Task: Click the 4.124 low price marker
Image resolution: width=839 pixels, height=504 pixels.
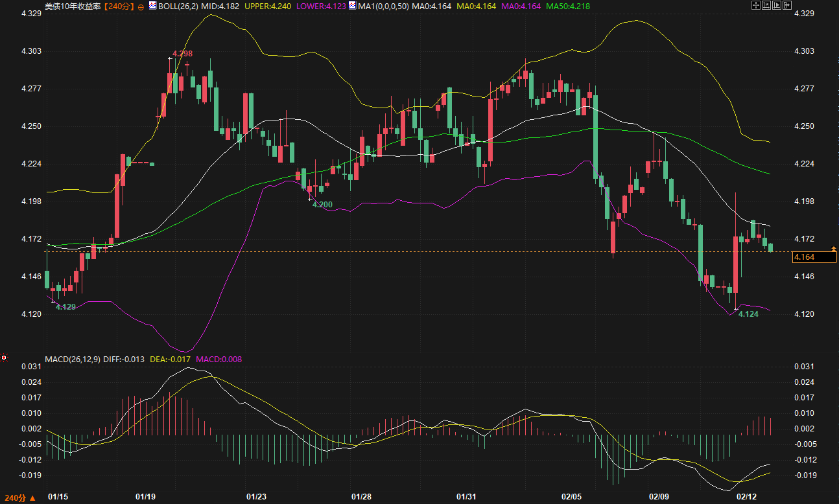Action: click(x=748, y=314)
